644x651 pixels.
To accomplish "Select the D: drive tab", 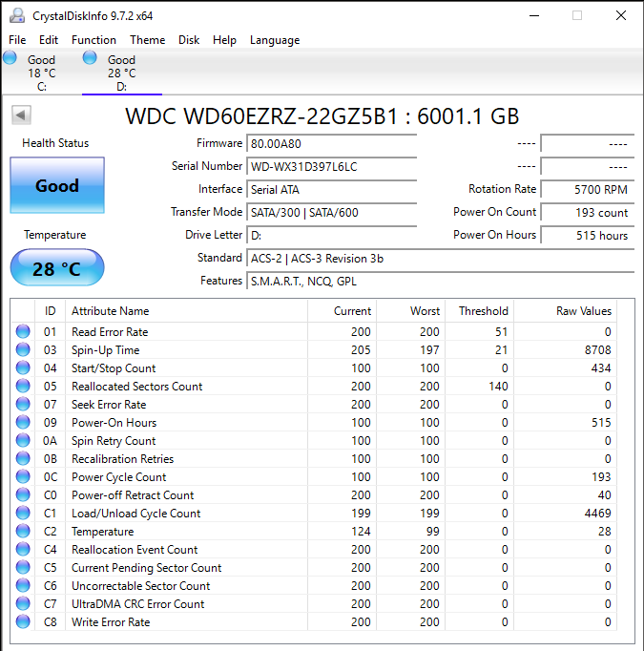I will click(x=121, y=73).
